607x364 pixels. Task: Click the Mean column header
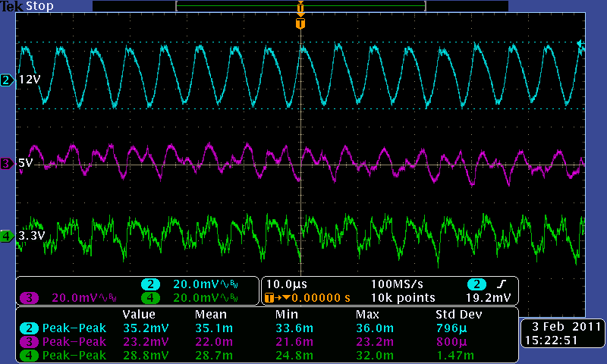pyautogui.click(x=211, y=315)
